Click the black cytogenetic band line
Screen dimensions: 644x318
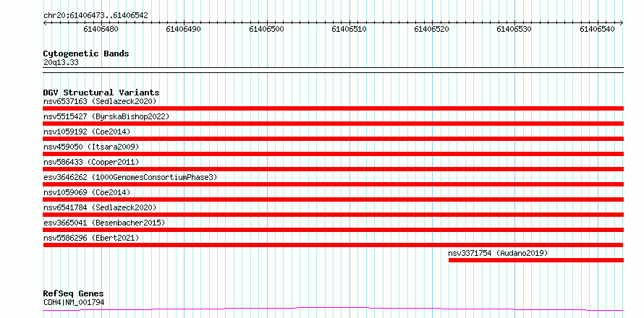333,70
